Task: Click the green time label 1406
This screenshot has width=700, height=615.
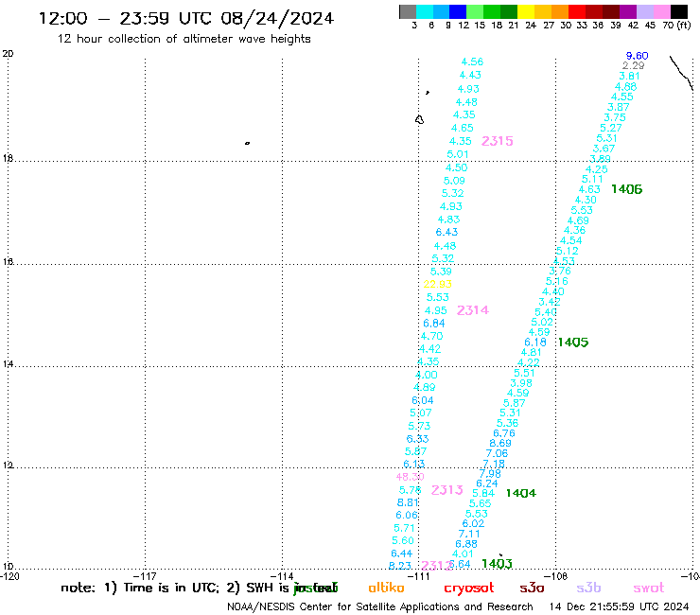Action: (x=626, y=189)
